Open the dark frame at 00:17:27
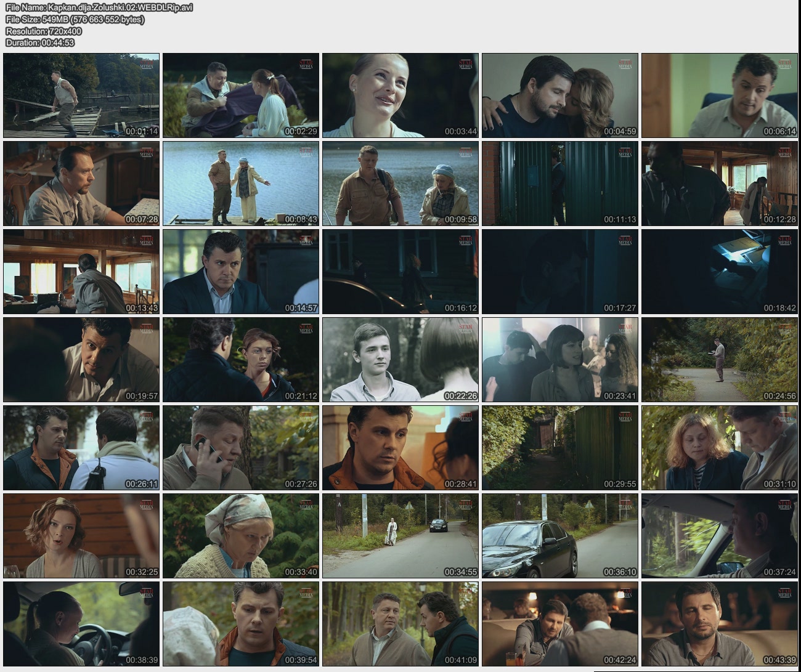 [560, 272]
